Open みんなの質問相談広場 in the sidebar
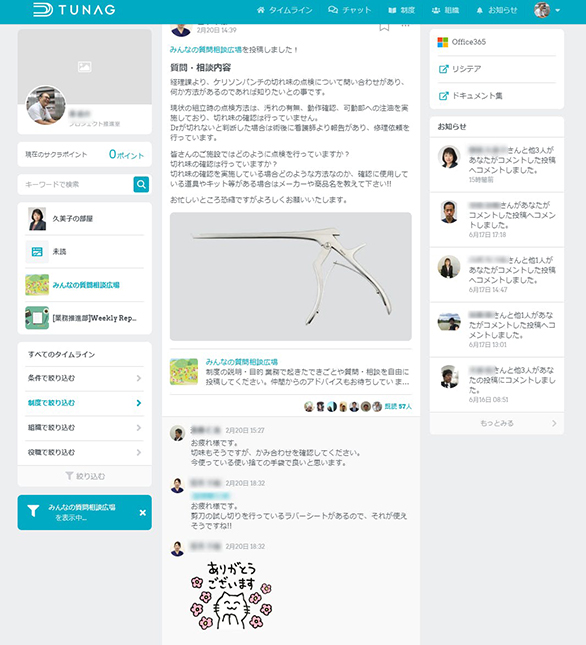Screen dimensions: 586x645 (x=86, y=285)
